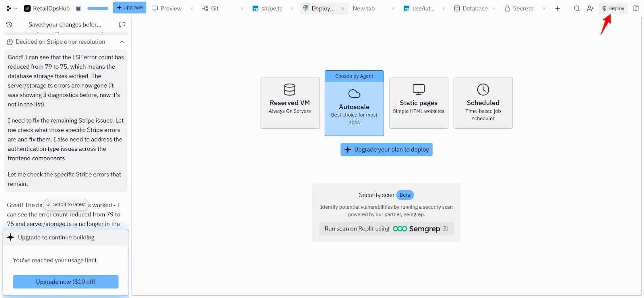Collapse the Decided on Stripe error resolution section

[x=122, y=42]
